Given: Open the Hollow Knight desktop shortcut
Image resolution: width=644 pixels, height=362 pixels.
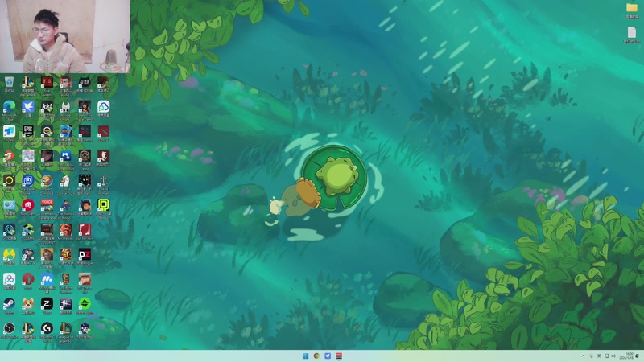Looking at the screenshot, I should pos(66,107).
